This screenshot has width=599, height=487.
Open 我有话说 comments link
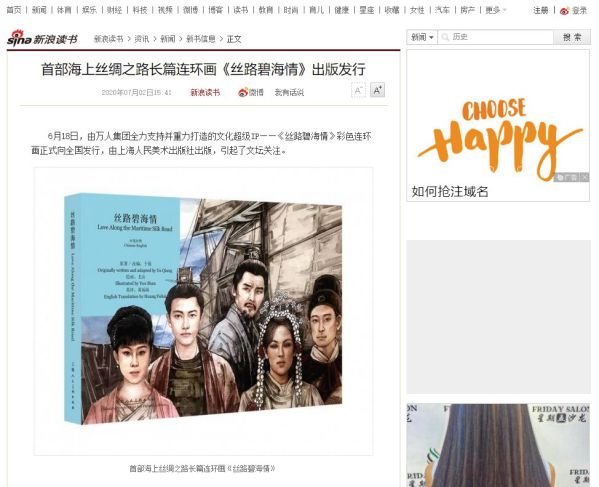[x=289, y=92]
